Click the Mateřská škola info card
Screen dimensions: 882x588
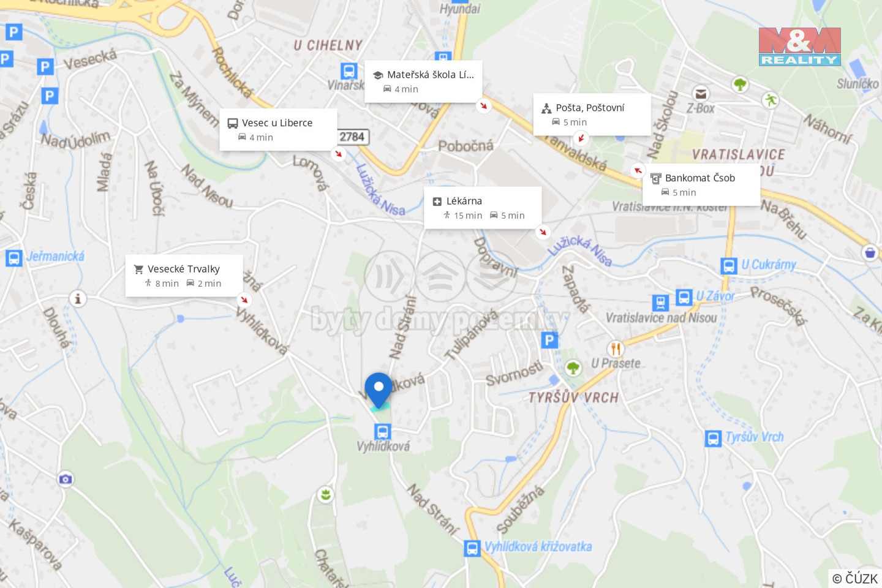point(423,81)
